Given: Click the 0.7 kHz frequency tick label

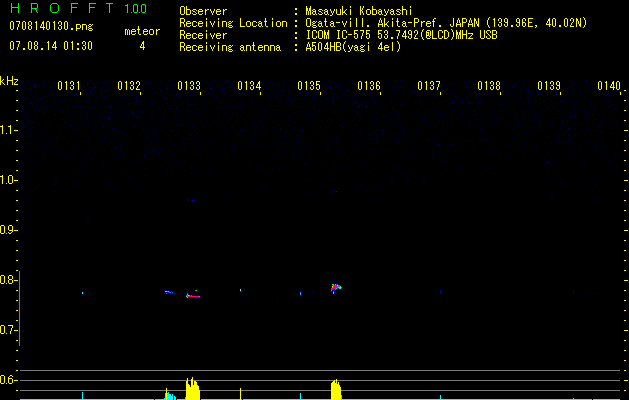Looking at the screenshot, I should coord(7,330).
